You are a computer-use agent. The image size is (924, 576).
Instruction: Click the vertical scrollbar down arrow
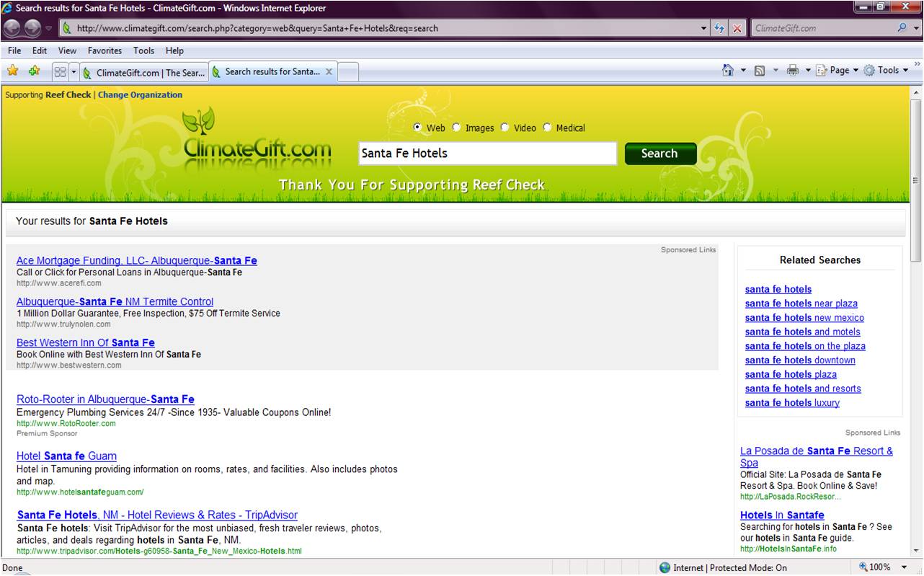click(x=916, y=550)
